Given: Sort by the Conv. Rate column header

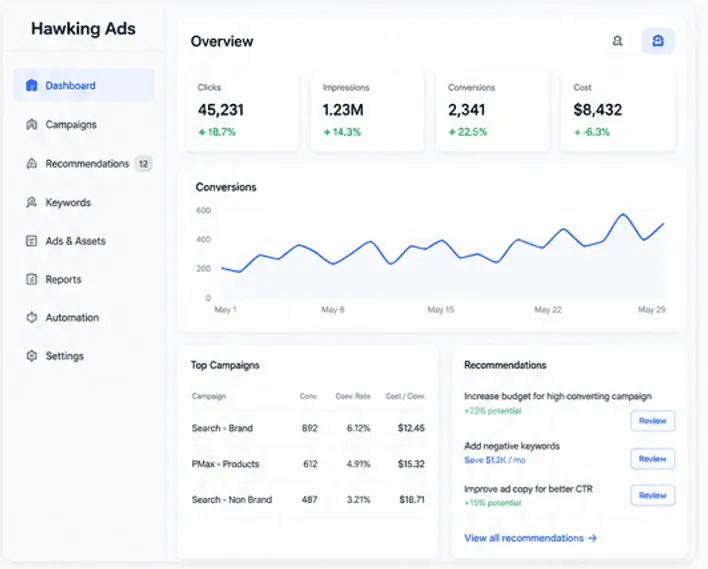Looking at the screenshot, I should tap(353, 396).
